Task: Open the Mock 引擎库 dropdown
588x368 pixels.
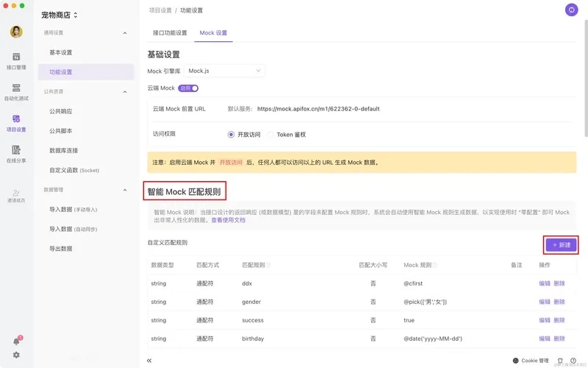Action: click(x=224, y=71)
